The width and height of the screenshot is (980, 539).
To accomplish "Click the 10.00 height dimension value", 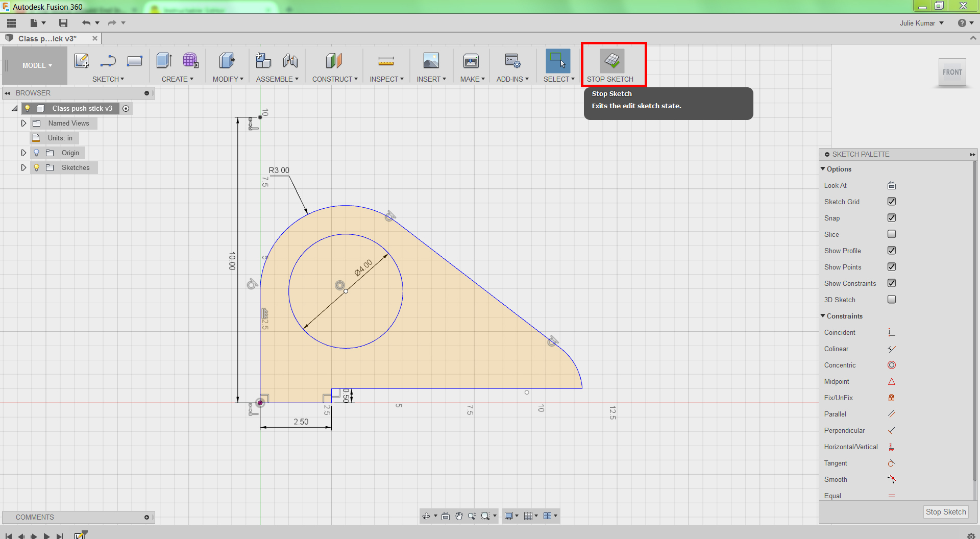I will click(x=232, y=261).
